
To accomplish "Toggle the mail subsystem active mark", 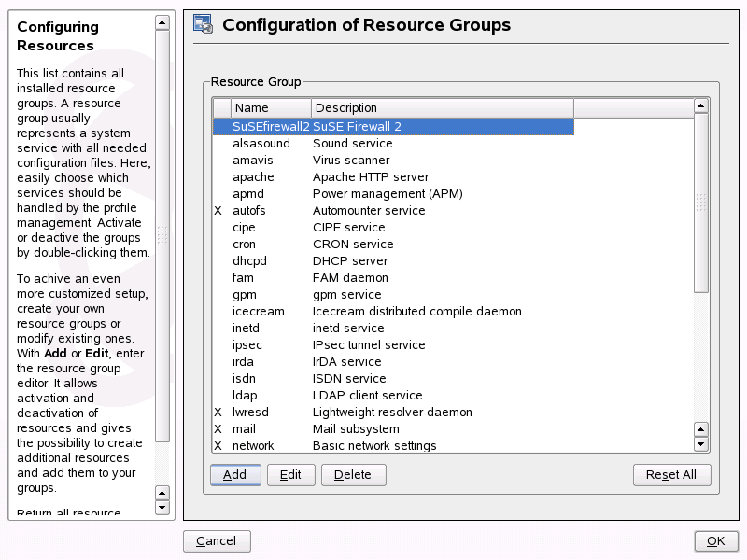I will click(x=218, y=429).
